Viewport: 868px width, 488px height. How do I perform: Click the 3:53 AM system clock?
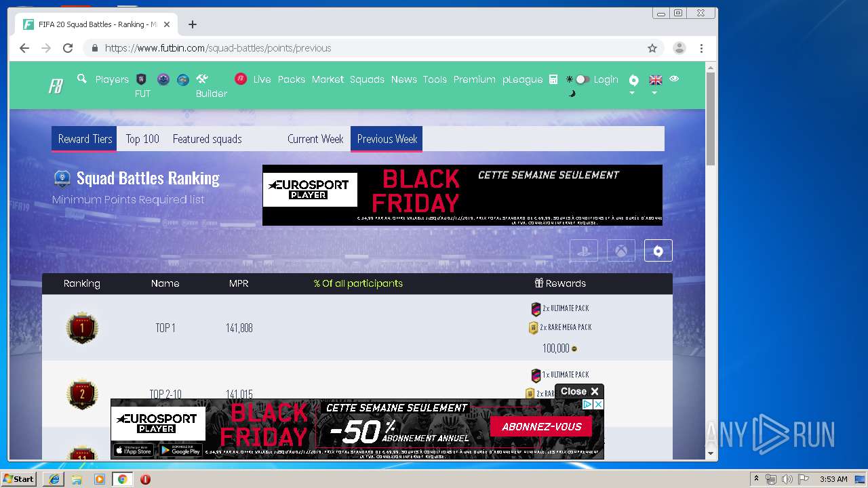click(833, 479)
